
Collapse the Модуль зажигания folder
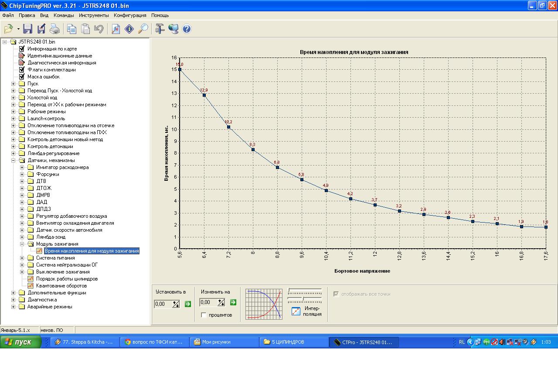pyautogui.click(x=22, y=244)
